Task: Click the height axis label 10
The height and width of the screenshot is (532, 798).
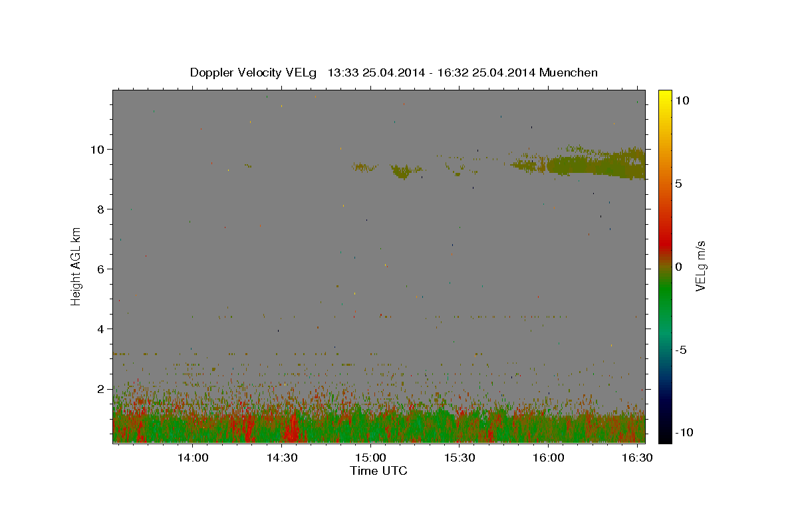Action: 98,149
